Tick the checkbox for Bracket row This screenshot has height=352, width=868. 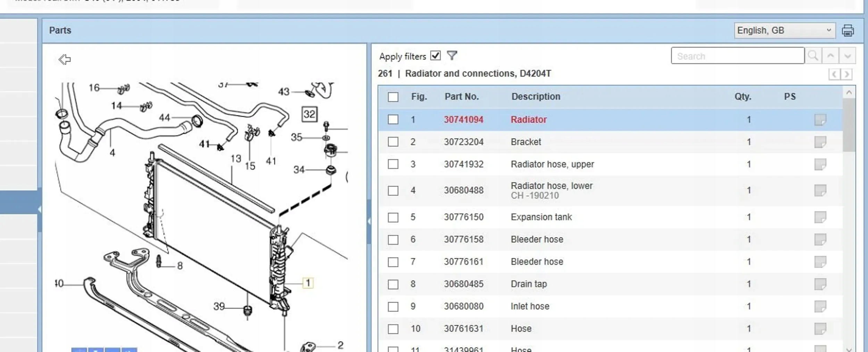393,142
